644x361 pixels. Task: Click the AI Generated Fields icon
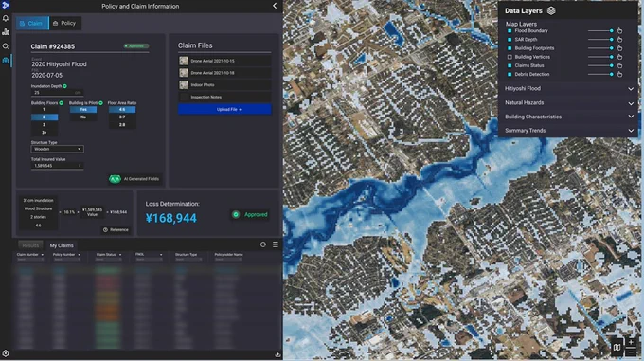point(115,179)
